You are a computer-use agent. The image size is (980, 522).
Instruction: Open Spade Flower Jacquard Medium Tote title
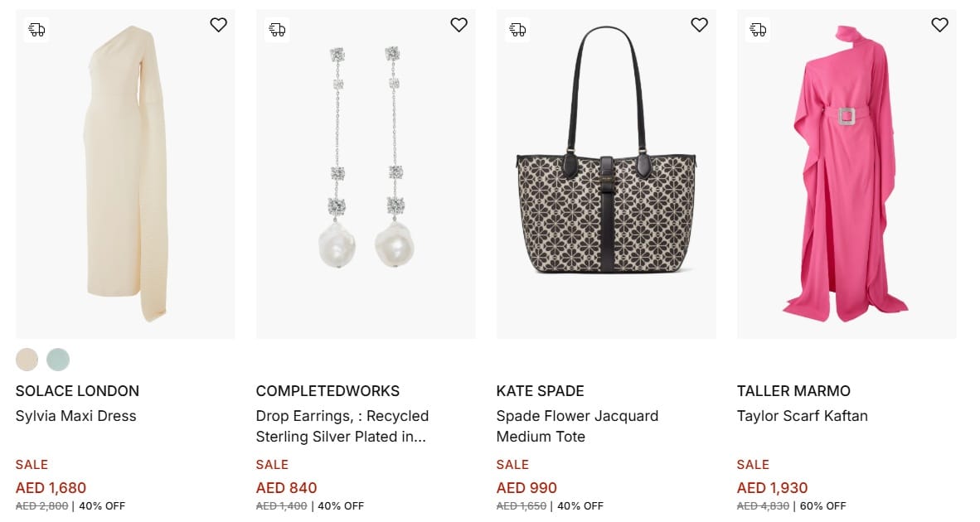pyautogui.click(x=577, y=426)
